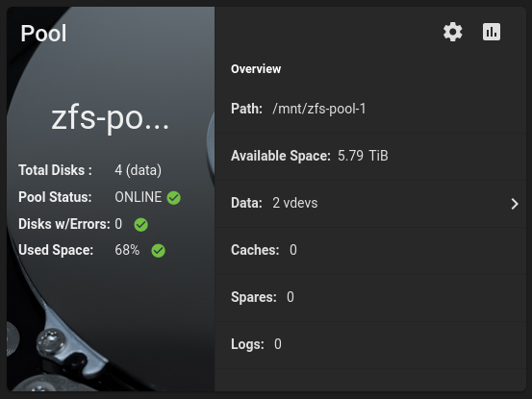
Task: Click the Pool Status green checkmark
Action: (174, 198)
